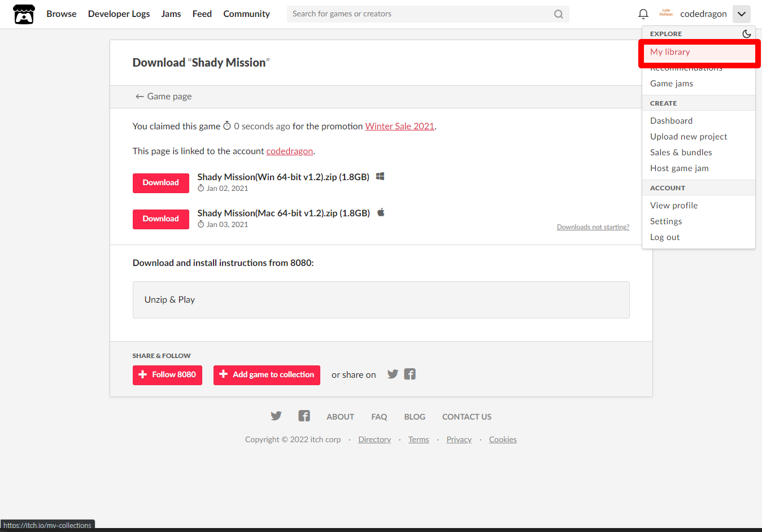Open View profile entry

699,206
